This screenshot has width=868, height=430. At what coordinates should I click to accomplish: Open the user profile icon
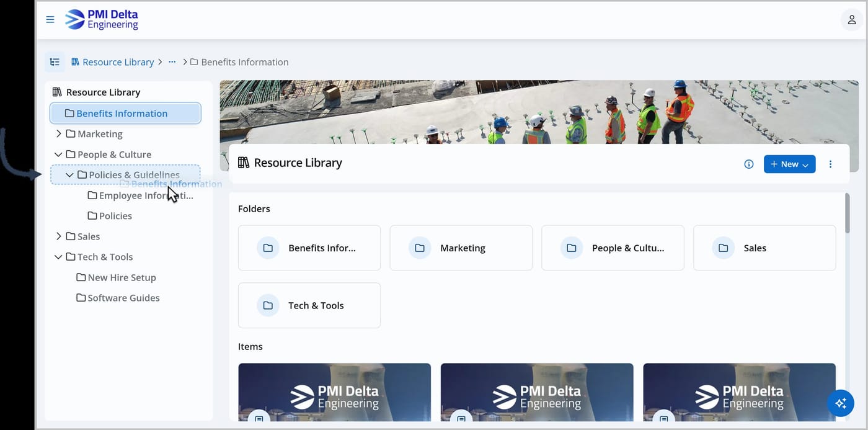pos(852,19)
